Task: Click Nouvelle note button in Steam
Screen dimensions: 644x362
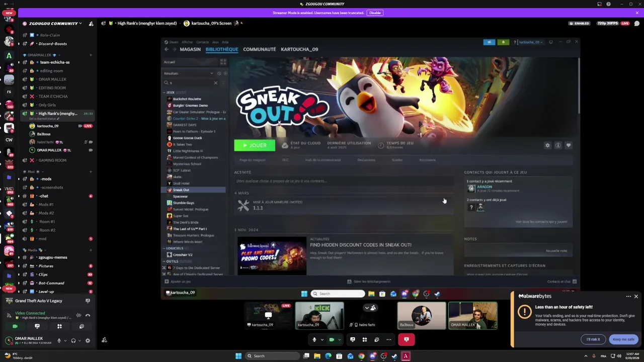Action: pos(556,251)
